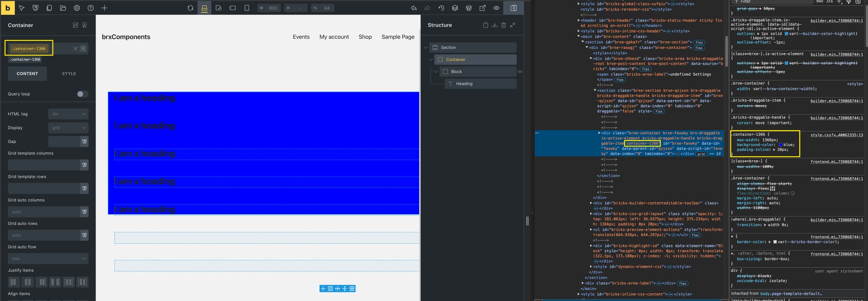Viewport: 868px width, 301px height.
Task: Open the HTML tag dropdown
Action: pos(68,114)
